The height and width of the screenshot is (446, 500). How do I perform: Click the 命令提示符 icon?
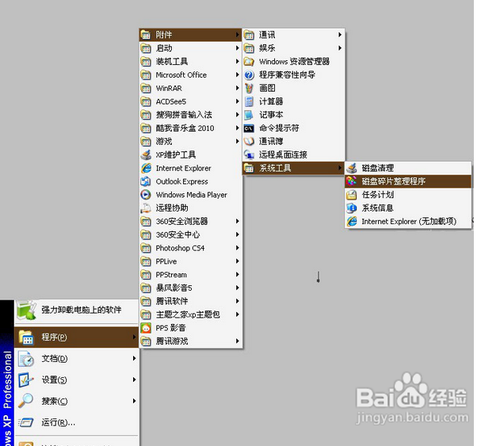[x=249, y=128]
